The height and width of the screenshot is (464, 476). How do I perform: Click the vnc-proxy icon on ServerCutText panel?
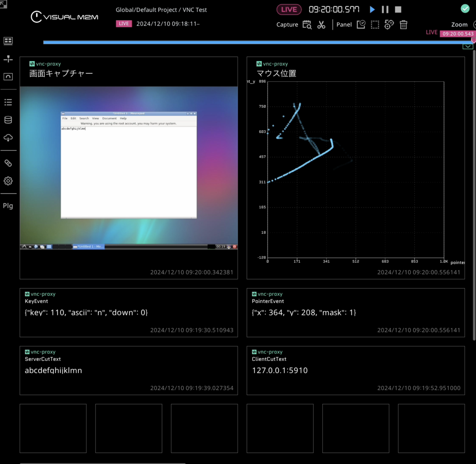coord(27,352)
